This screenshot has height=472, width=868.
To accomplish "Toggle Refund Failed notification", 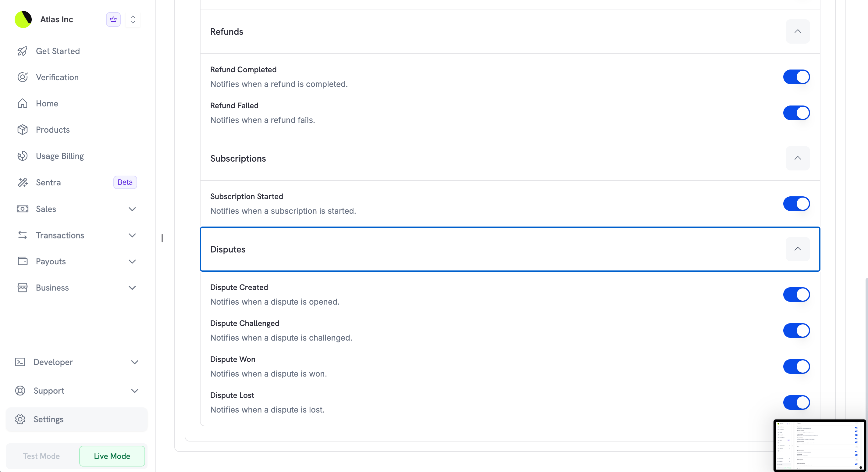I will 797,113.
